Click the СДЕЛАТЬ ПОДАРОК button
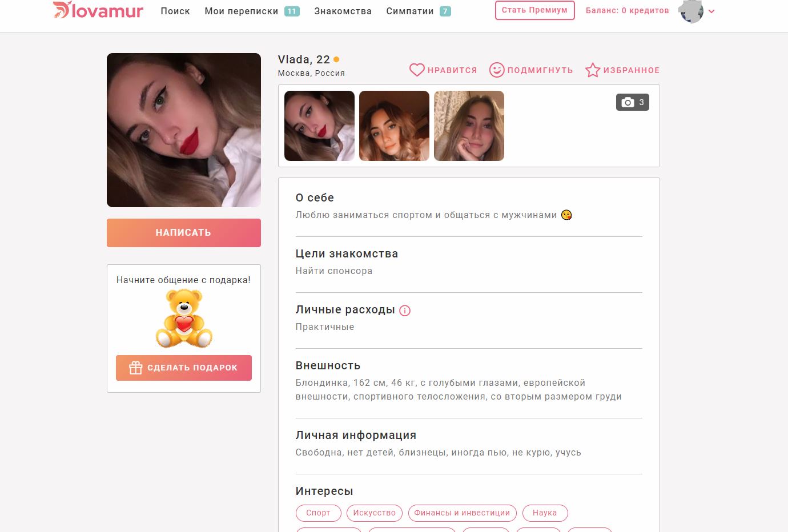This screenshot has width=788, height=532. (184, 368)
